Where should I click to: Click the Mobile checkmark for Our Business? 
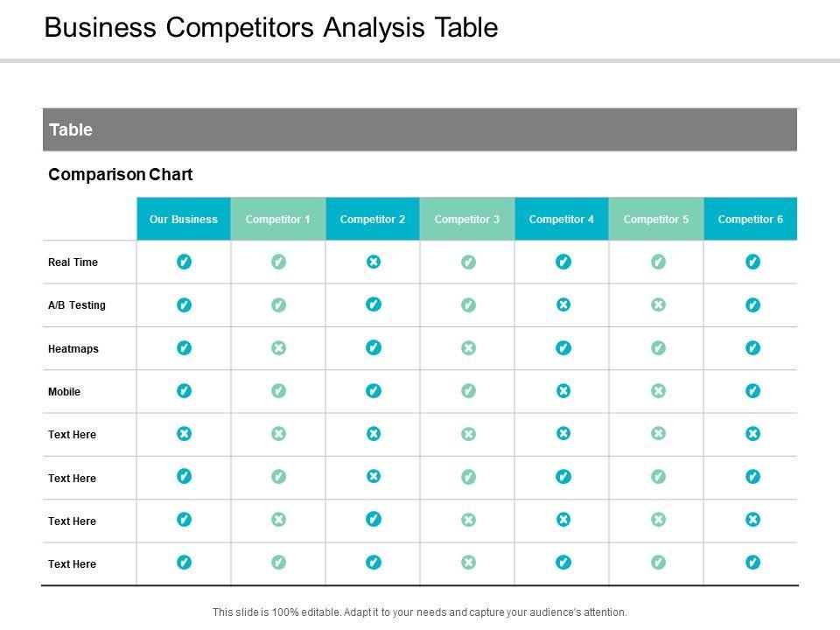184,391
